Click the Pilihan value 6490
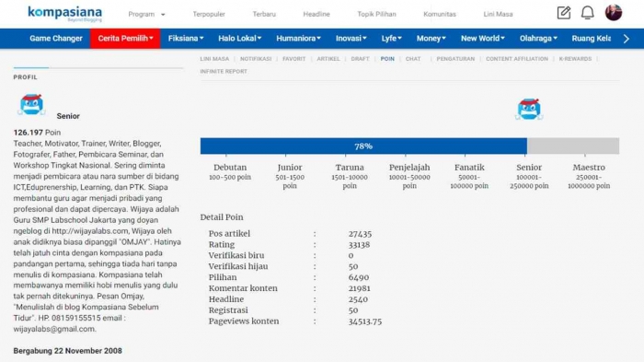The width and height of the screenshot is (644, 362). 359,277
